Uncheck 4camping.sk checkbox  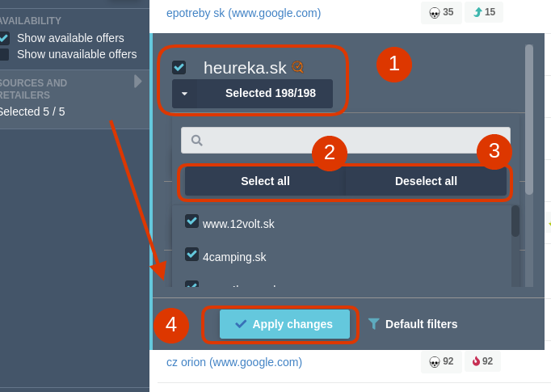point(191,255)
